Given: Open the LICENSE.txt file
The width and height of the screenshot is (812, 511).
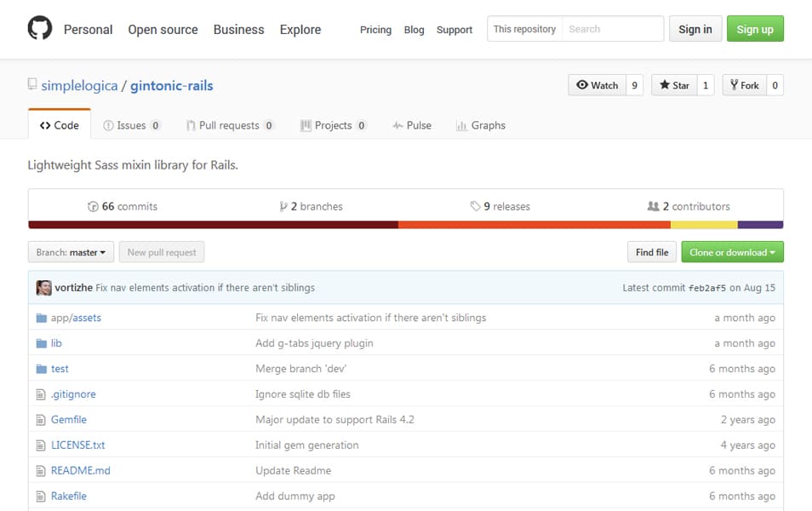Looking at the screenshot, I should point(77,445).
